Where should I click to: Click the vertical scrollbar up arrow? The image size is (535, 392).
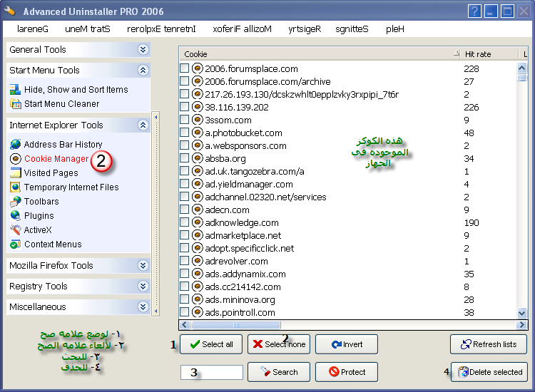[x=521, y=68]
